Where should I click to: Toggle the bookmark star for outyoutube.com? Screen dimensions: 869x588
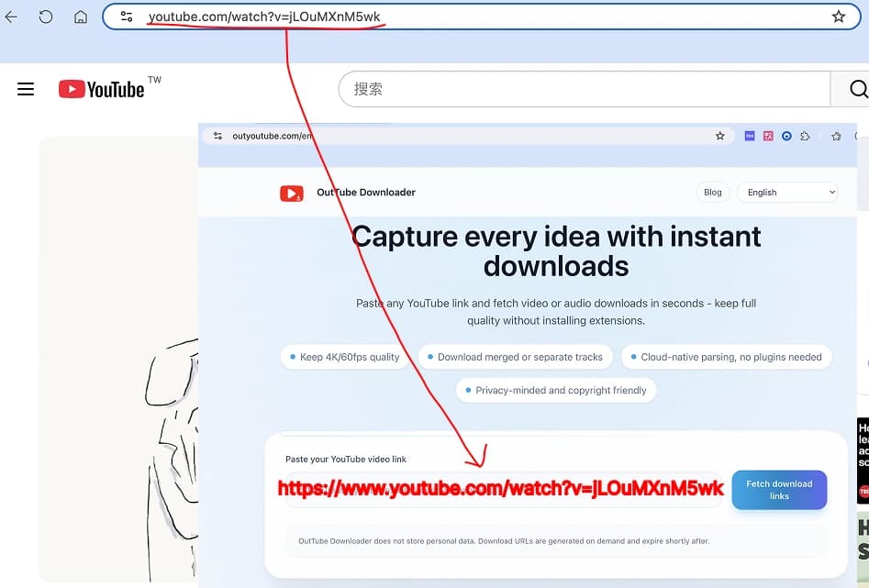pos(719,135)
